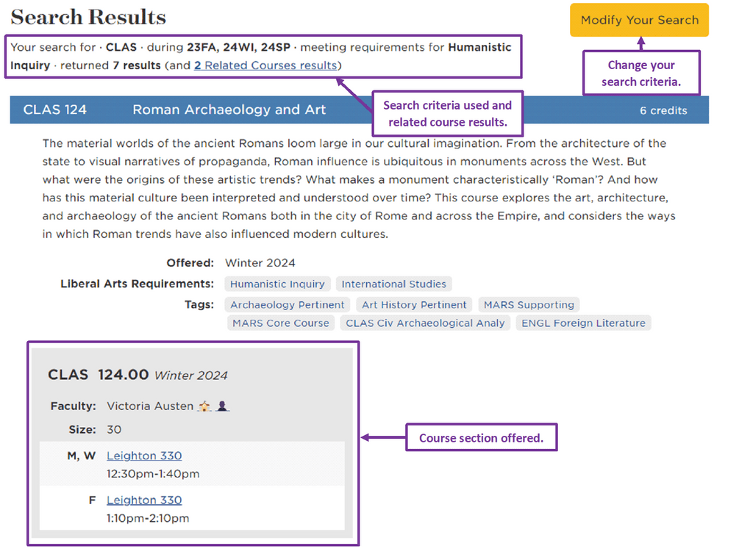Open Leighton 330 link for Monday/Wednesday
Image resolution: width=753 pixels, height=560 pixels.
144,456
